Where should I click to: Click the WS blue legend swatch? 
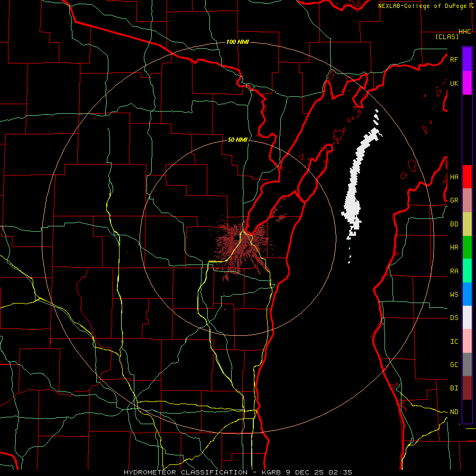coord(467,294)
